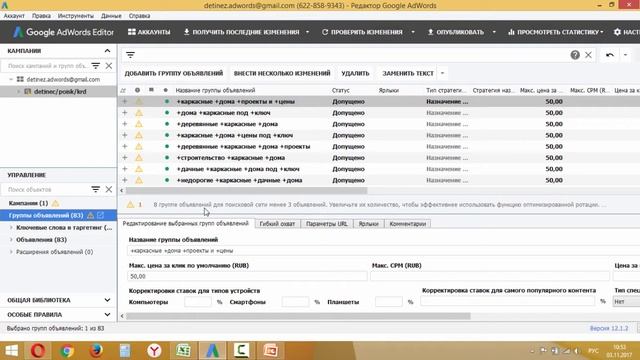Sort by ad group name column header
Screen dimensions: 640x360
point(215,90)
